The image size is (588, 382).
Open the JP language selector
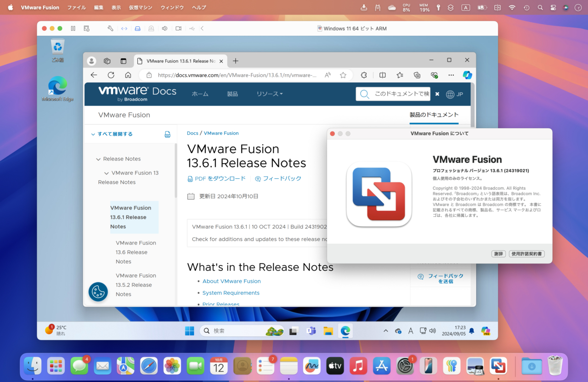coord(454,94)
